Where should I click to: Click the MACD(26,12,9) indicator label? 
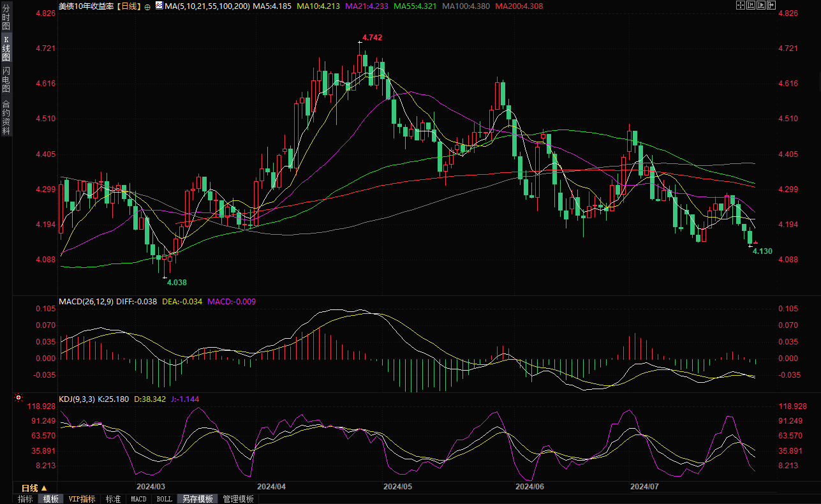click(x=86, y=301)
